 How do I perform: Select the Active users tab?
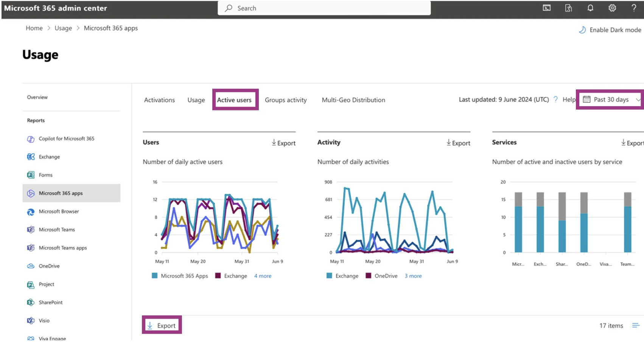point(234,100)
